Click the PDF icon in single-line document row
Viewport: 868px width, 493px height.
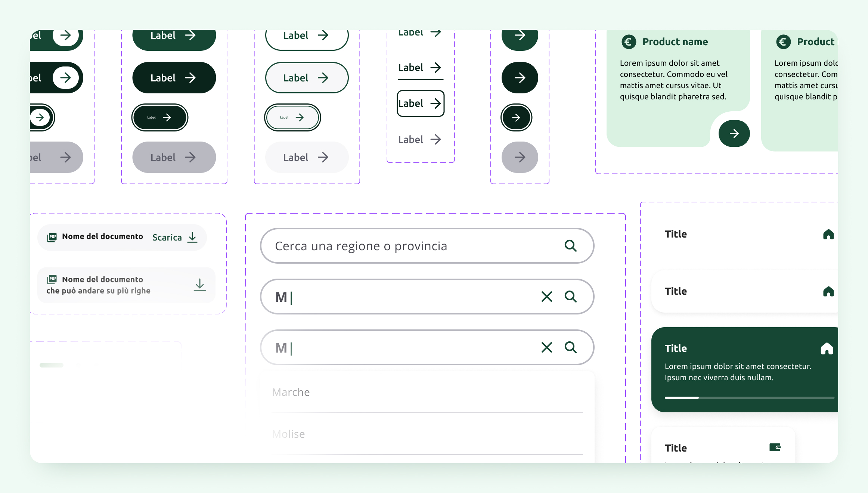pos(52,237)
